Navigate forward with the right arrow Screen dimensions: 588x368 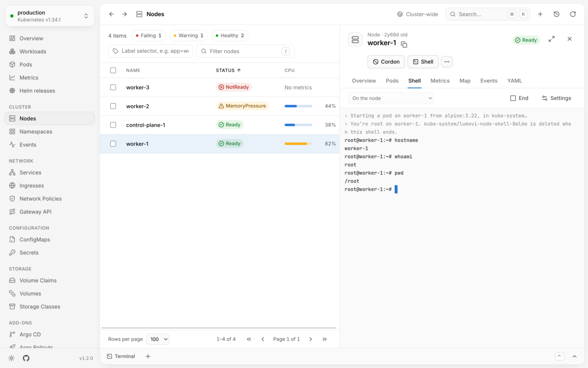coord(125,14)
